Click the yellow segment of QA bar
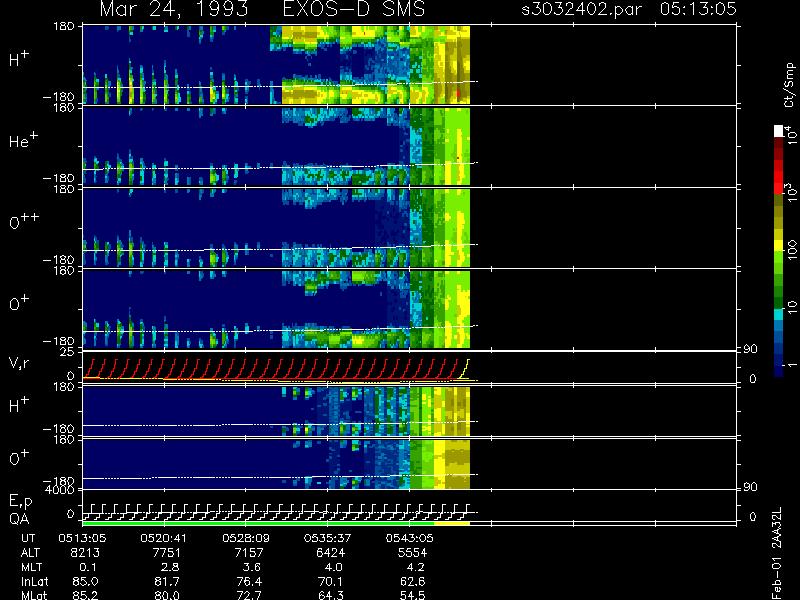Screen dimensions: 800x600 (x=452, y=523)
